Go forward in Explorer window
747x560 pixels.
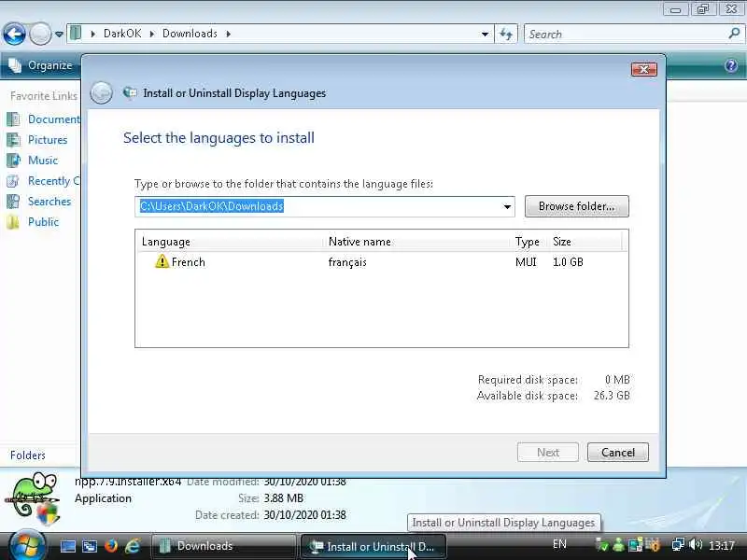click(x=40, y=34)
